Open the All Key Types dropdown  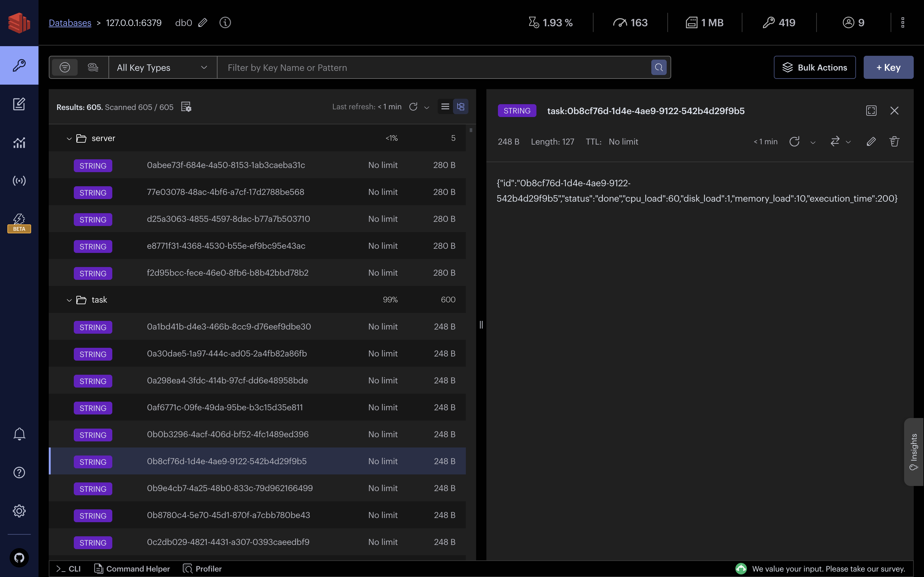(x=163, y=68)
